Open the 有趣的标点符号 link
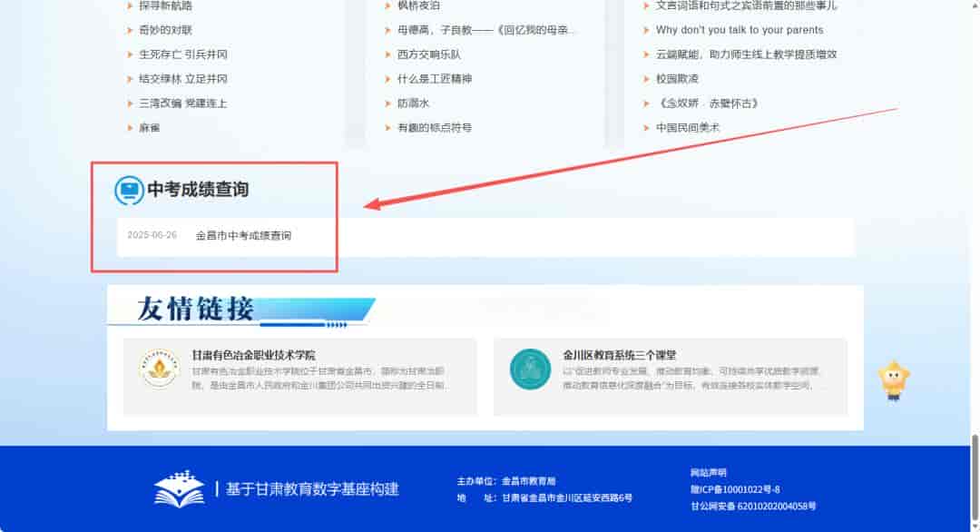 tap(435, 127)
